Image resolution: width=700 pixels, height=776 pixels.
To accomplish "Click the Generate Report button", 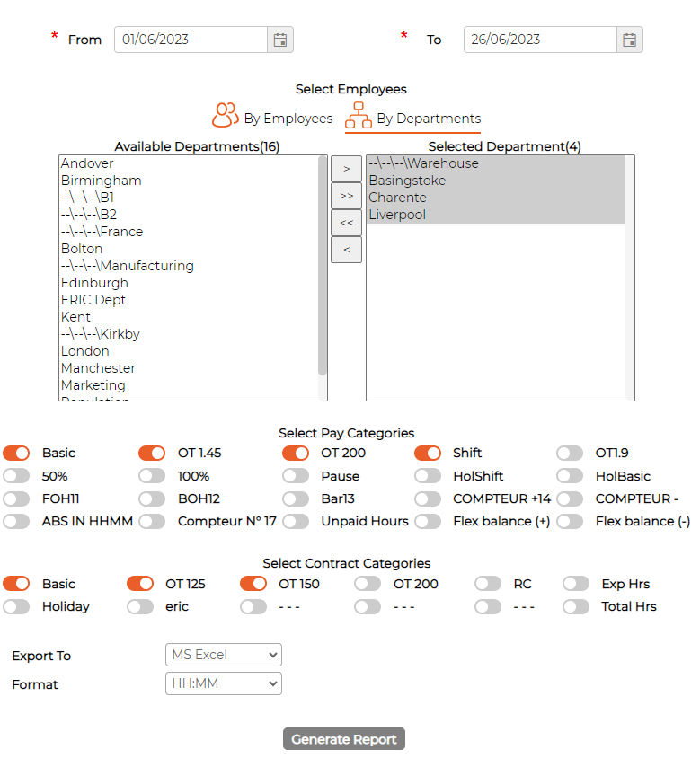I will 344,739.
